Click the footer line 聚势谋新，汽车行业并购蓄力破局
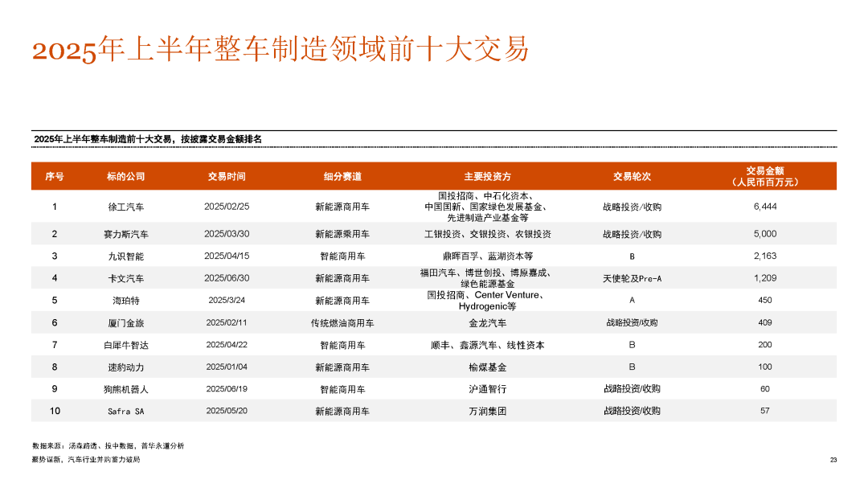Image resolution: width=868 pixels, height=488 pixels. pyautogui.click(x=86, y=459)
